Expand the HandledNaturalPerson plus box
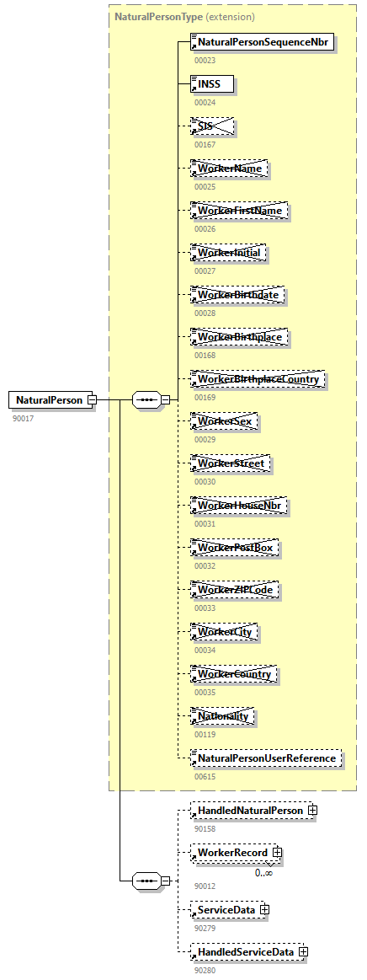Image resolution: width=367 pixels, height=980 pixels. [312, 810]
